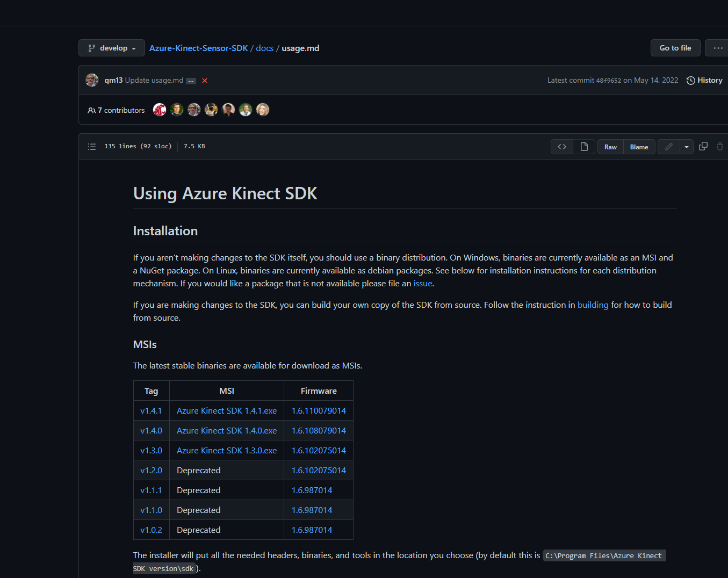Viewport: 728px width, 578px height.
Task: Open fourth contributor avatar
Action: click(211, 110)
